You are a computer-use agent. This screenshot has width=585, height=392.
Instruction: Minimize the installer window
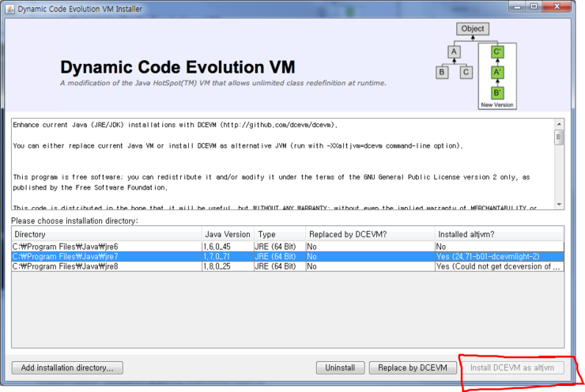click(518, 6)
